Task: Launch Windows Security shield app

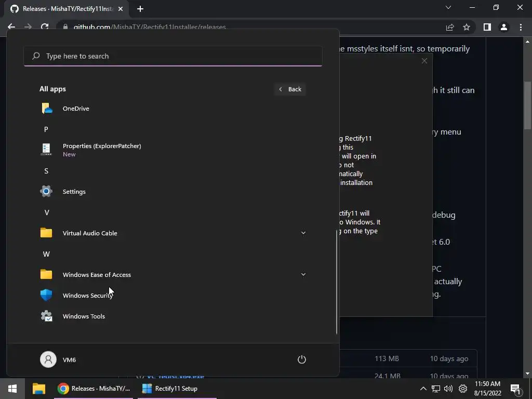Action: tap(173, 295)
